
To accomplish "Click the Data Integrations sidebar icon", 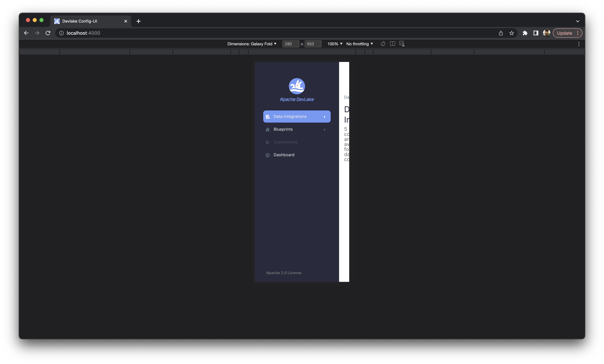I will 267,117.
